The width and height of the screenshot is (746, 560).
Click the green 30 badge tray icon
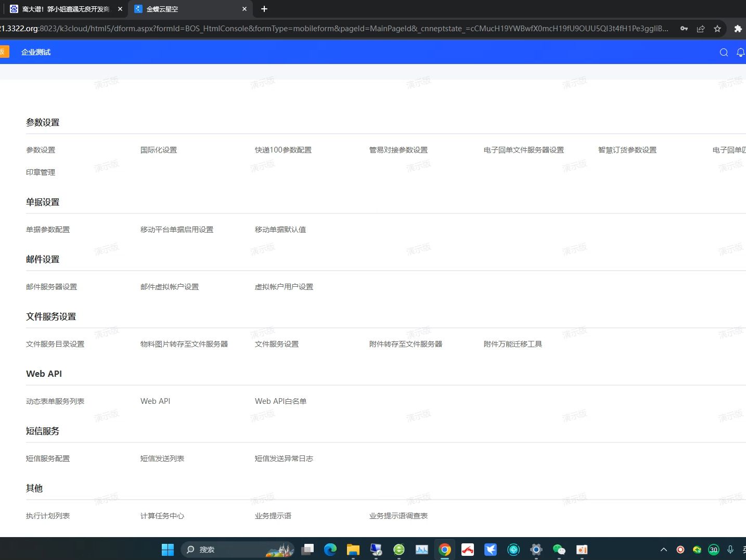click(714, 550)
